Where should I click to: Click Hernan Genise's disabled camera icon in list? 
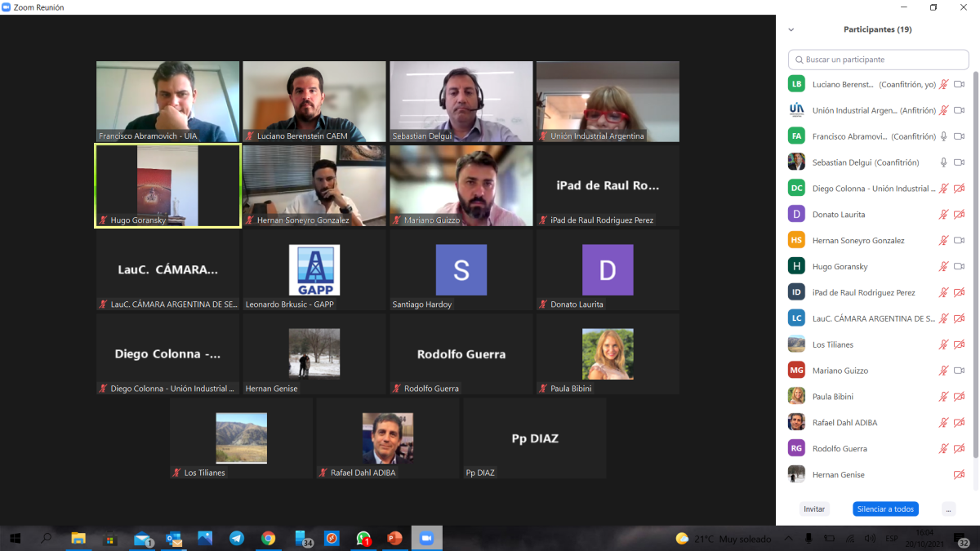[960, 475]
